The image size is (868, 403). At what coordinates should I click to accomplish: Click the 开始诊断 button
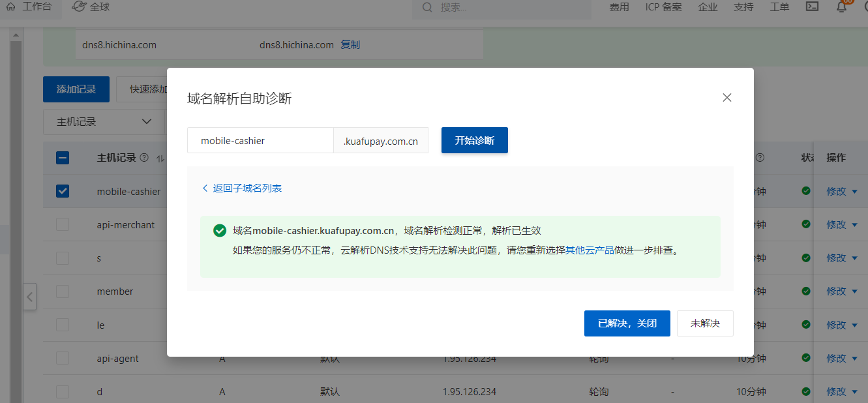pyautogui.click(x=475, y=140)
